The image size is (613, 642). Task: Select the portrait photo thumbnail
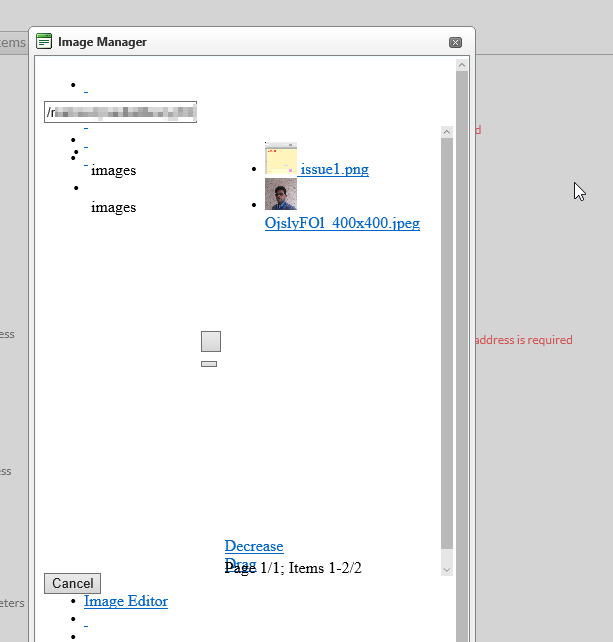281,194
